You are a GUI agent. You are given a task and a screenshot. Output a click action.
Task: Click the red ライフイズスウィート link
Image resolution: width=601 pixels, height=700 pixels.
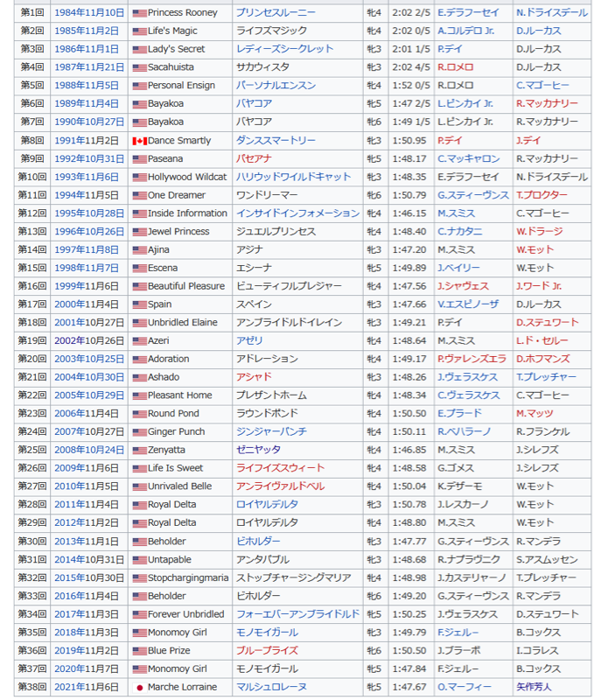pyautogui.click(x=280, y=469)
